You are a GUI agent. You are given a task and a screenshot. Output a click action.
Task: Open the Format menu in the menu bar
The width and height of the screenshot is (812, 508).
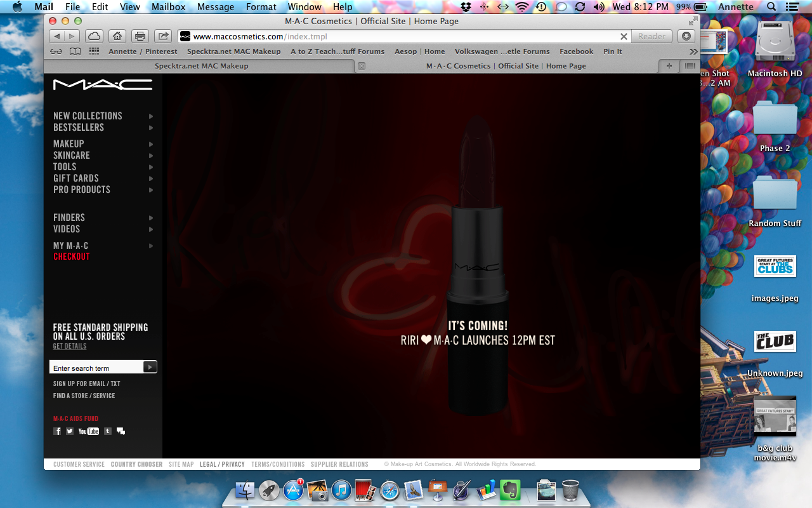coord(261,7)
